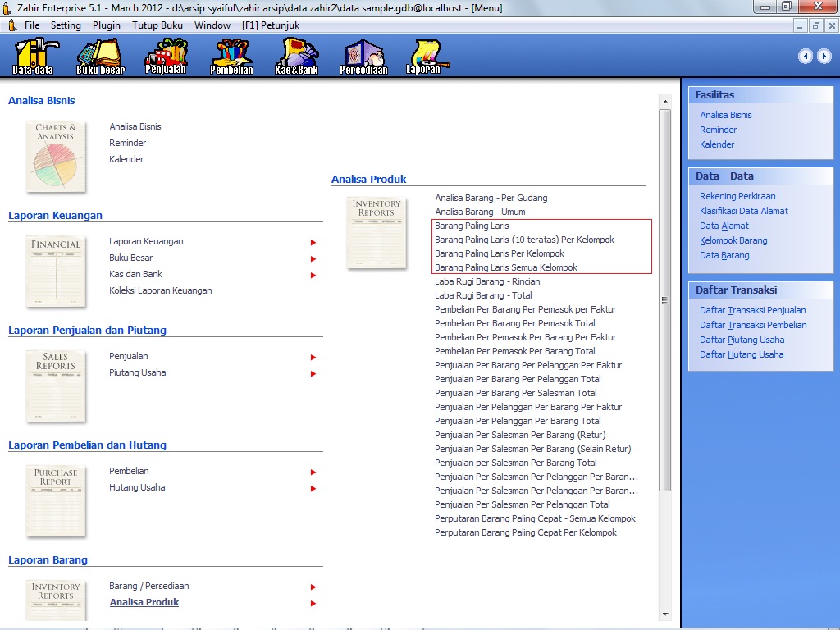
Task: Open the Buku Besar toolbar icon
Action: (100, 56)
